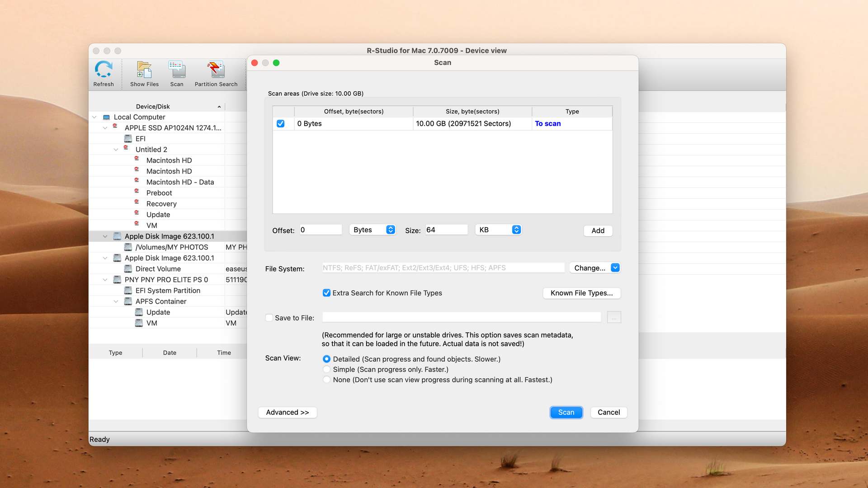
Task: Select the Detailed scan view option
Action: click(x=326, y=359)
